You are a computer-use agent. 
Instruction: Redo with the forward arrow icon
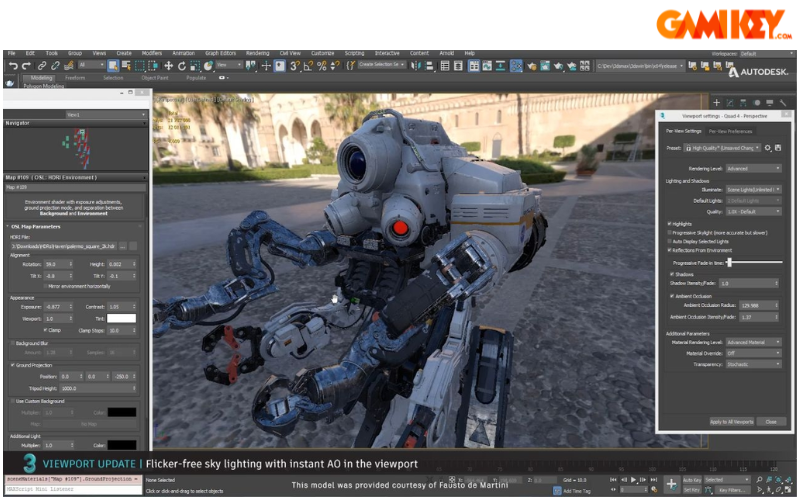26,66
